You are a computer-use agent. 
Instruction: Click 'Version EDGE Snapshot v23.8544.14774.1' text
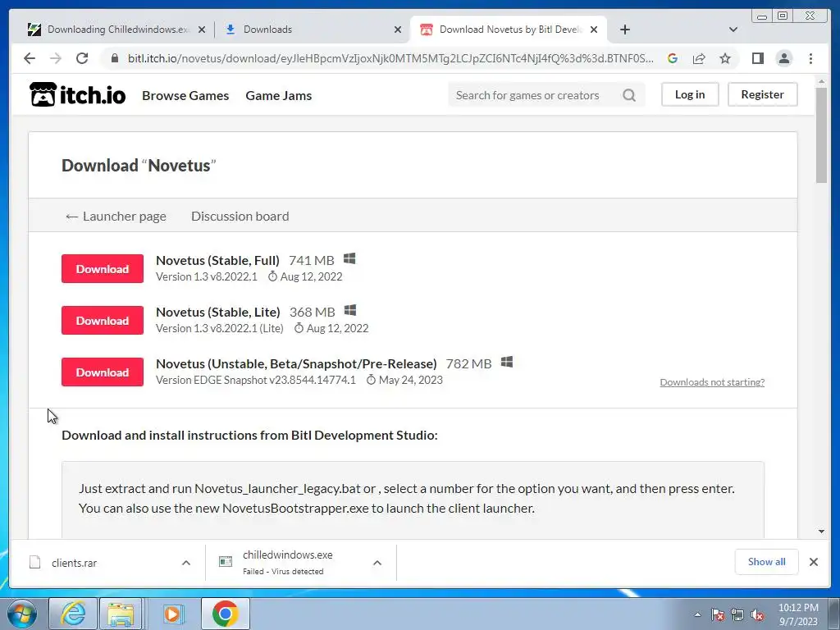tap(256, 380)
